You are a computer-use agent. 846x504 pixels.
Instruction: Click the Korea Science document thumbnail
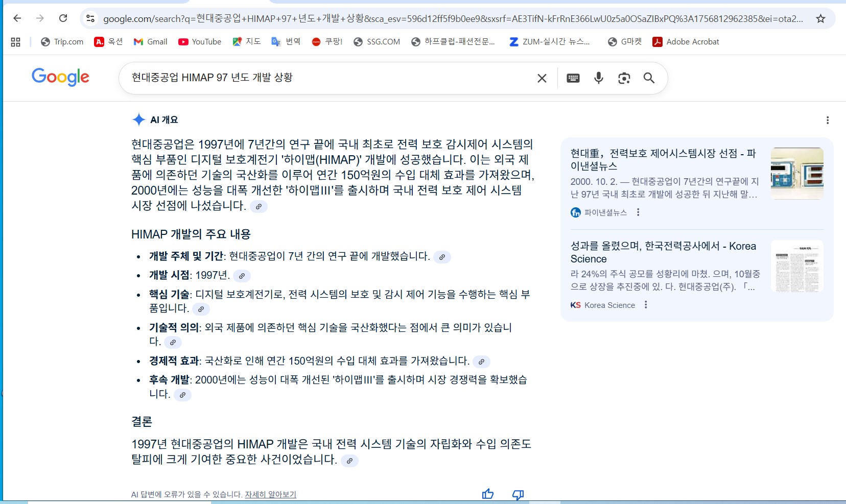(797, 266)
